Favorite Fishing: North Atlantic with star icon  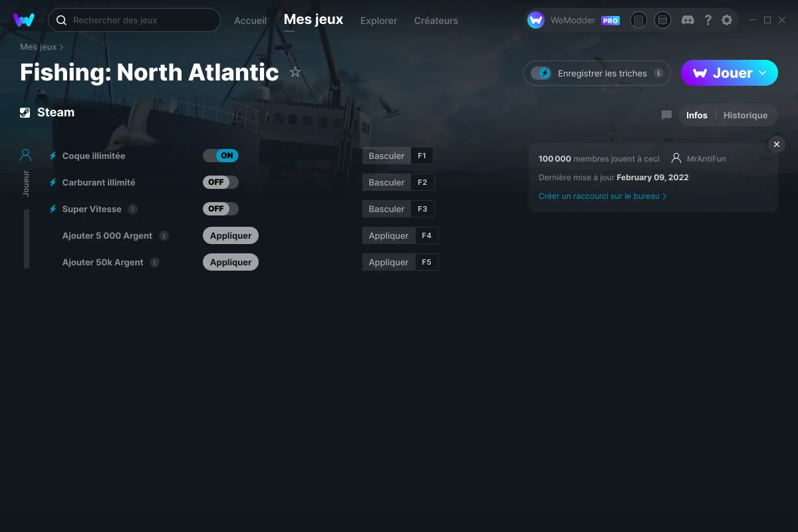pos(295,72)
